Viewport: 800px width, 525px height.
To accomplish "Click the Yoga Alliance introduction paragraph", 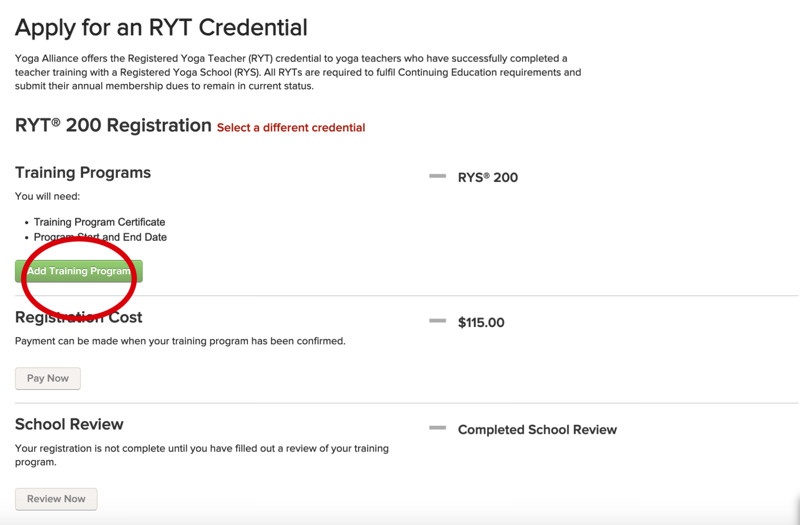I will point(298,73).
